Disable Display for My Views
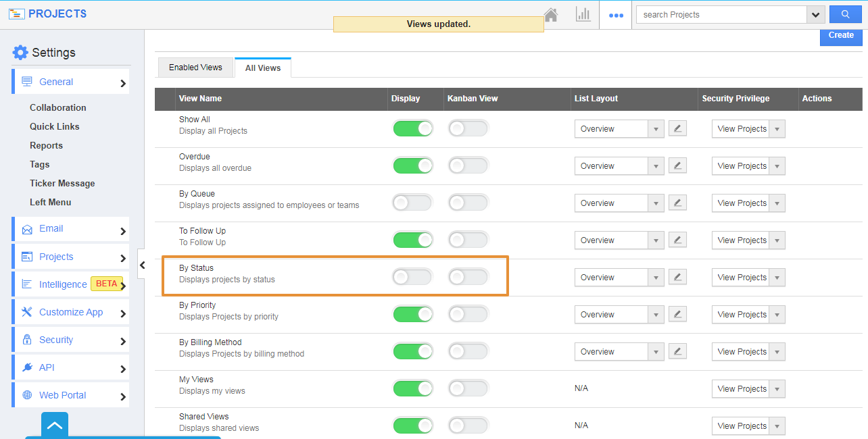This screenshot has width=868, height=439. click(412, 388)
